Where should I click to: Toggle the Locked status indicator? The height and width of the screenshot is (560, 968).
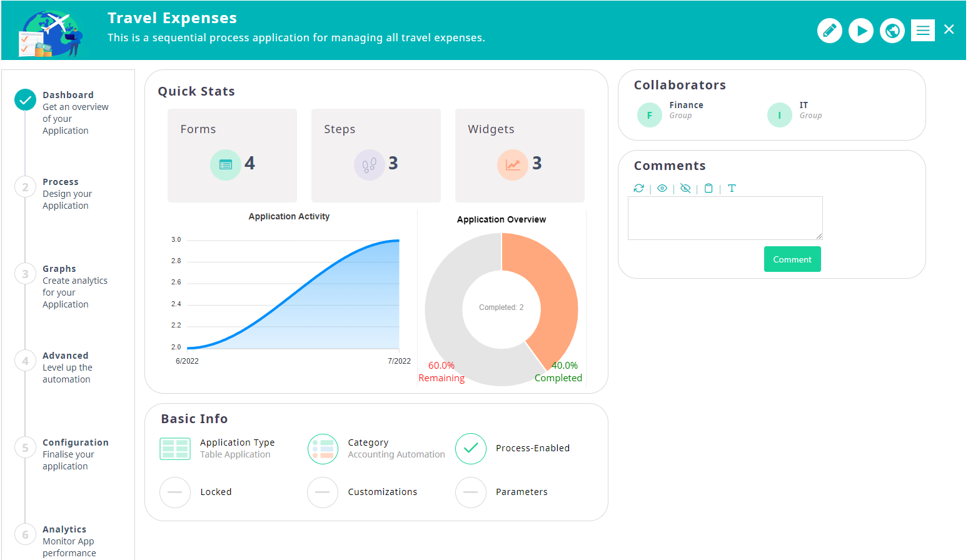coord(174,492)
